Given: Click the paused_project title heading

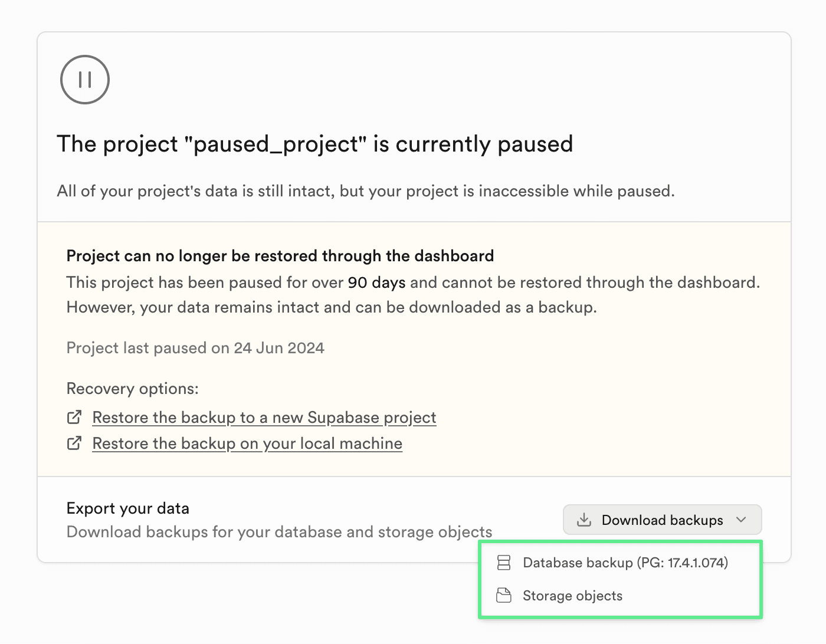Looking at the screenshot, I should [x=314, y=143].
